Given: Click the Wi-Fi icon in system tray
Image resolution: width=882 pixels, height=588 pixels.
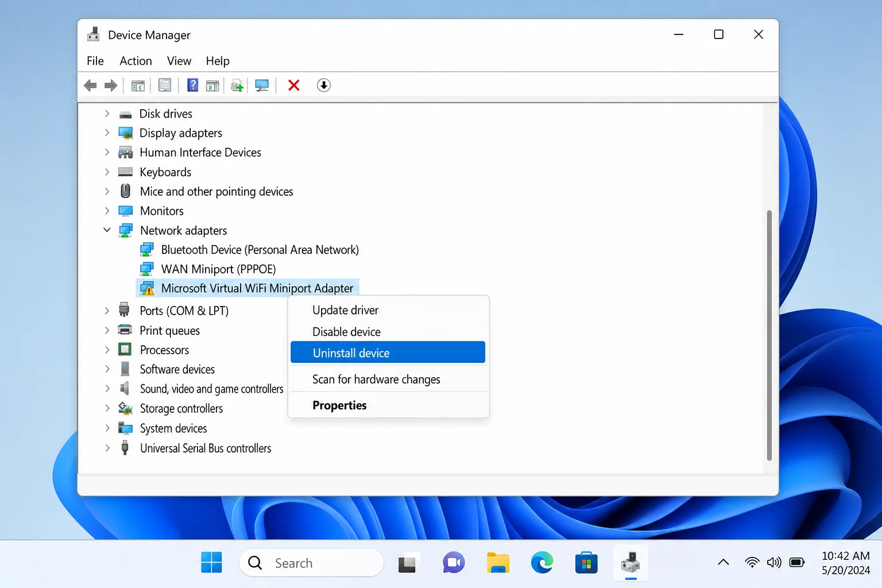Looking at the screenshot, I should click(752, 563).
